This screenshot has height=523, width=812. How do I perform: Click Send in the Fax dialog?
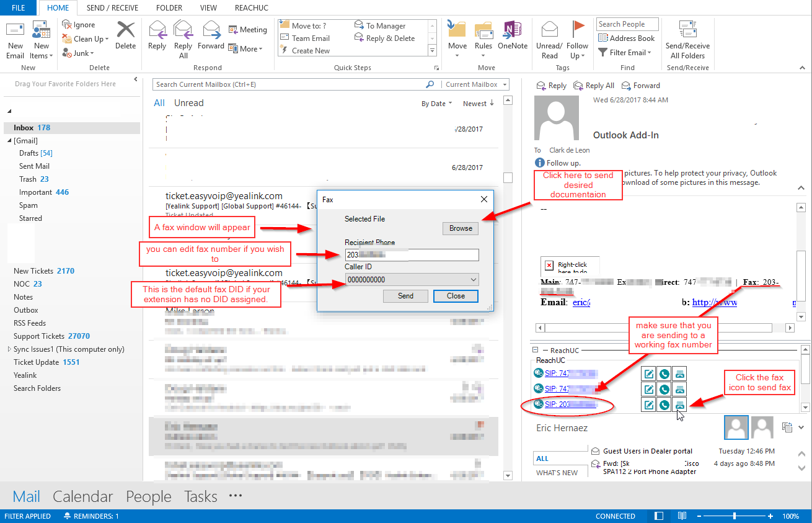pyautogui.click(x=406, y=296)
